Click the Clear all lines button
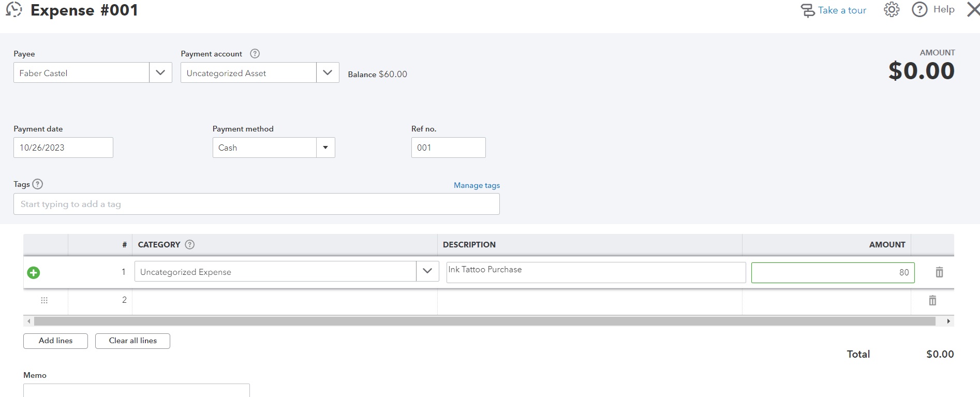Viewport: 980px width, 397px height. pyautogui.click(x=132, y=341)
